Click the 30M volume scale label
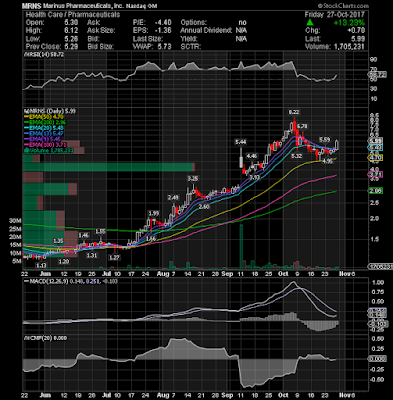The width and height of the screenshot is (393, 400). pyautogui.click(x=15, y=221)
